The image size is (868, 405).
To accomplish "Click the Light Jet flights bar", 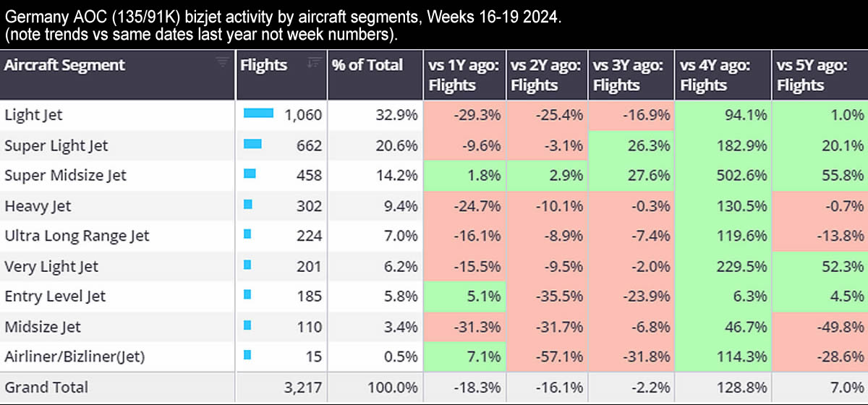I will [x=258, y=114].
